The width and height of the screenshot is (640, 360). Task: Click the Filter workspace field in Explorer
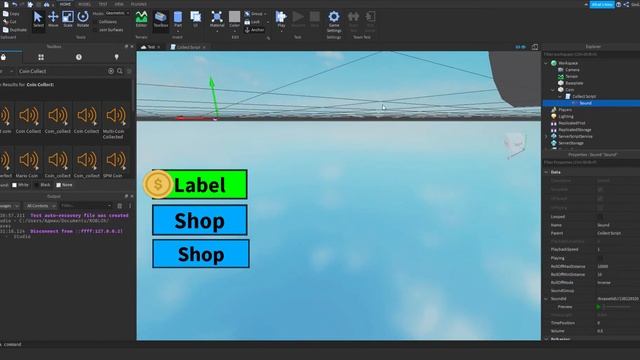[x=591, y=54]
